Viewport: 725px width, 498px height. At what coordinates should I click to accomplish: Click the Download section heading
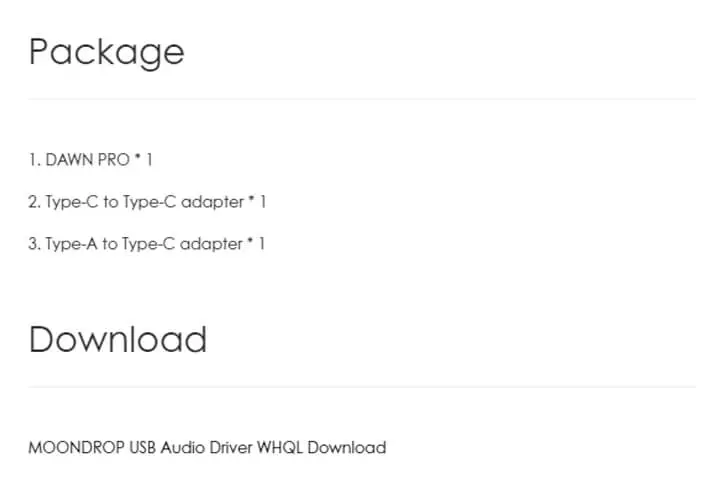pyautogui.click(x=118, y=339)
